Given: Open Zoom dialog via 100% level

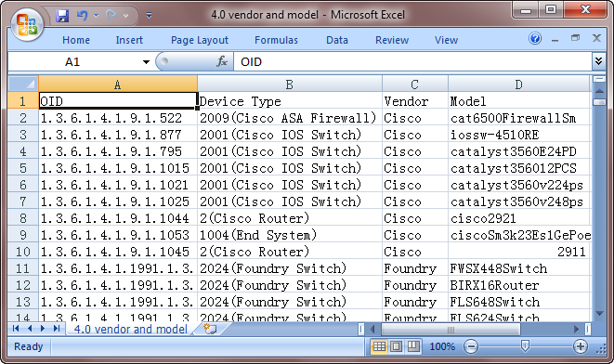Looking at the screenshot, I should pyautogui.click(x=442, y=346).
